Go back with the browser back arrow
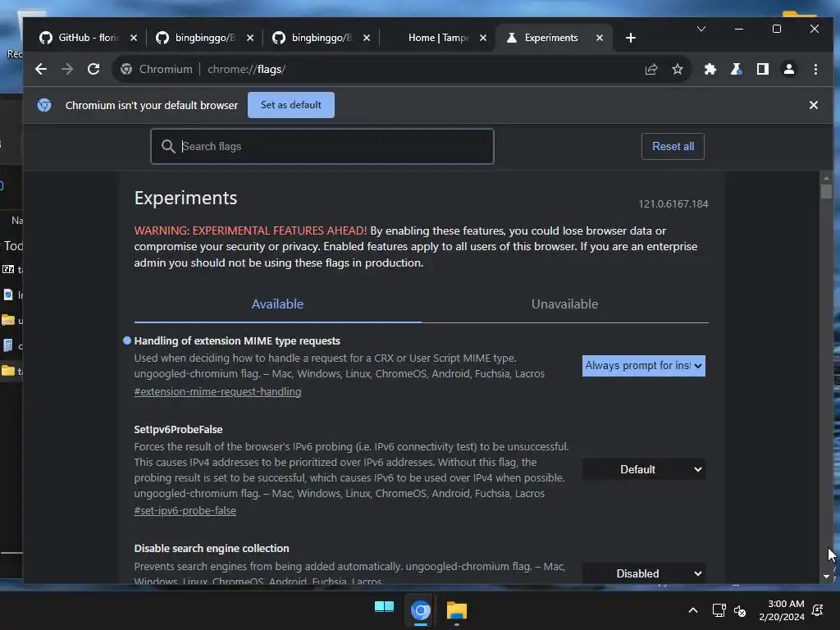Viewport: 840px width, 630px height. click(41, 69)
